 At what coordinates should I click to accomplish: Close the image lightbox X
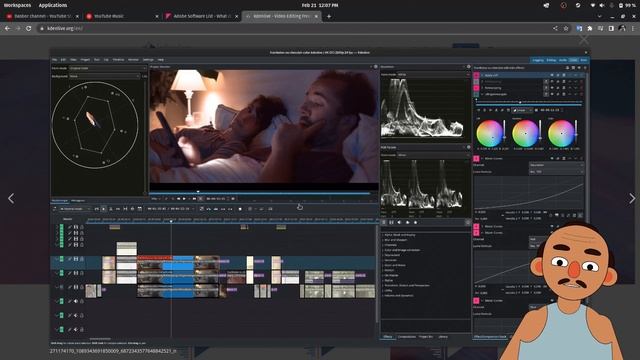[584, 40]
